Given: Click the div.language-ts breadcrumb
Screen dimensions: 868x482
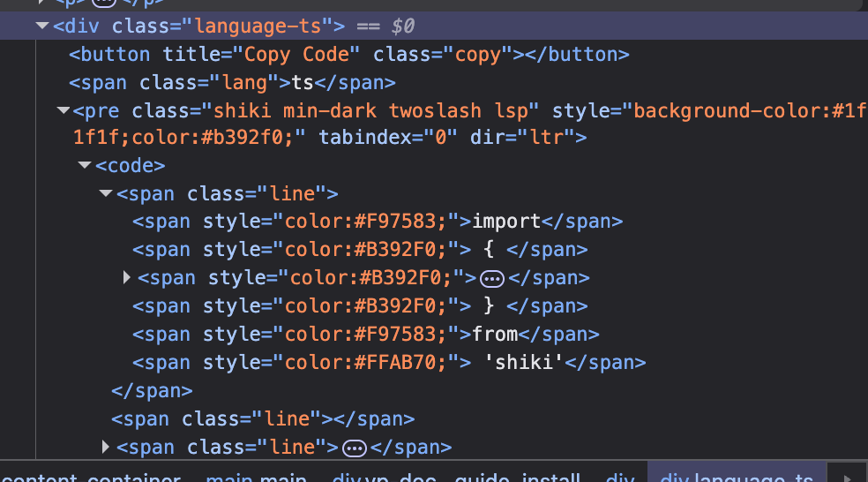Looking at the screenshot, I should (x=737, y=478).
